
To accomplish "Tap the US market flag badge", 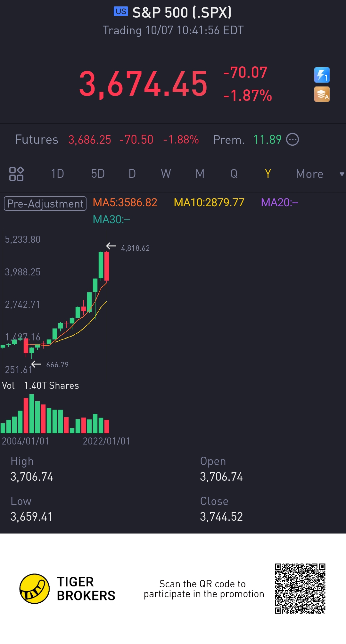I will [x=121, y=12].
